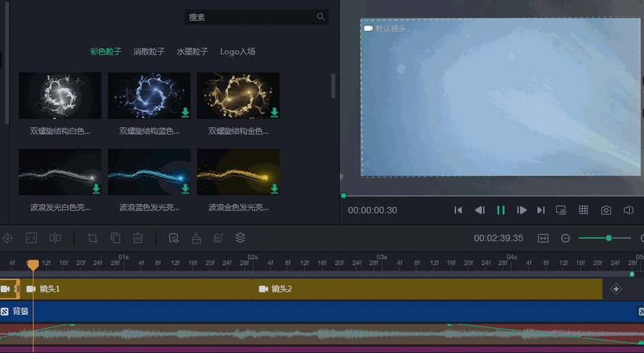
Task: Focus the 搜索 search field
Action: coord(256,17)
